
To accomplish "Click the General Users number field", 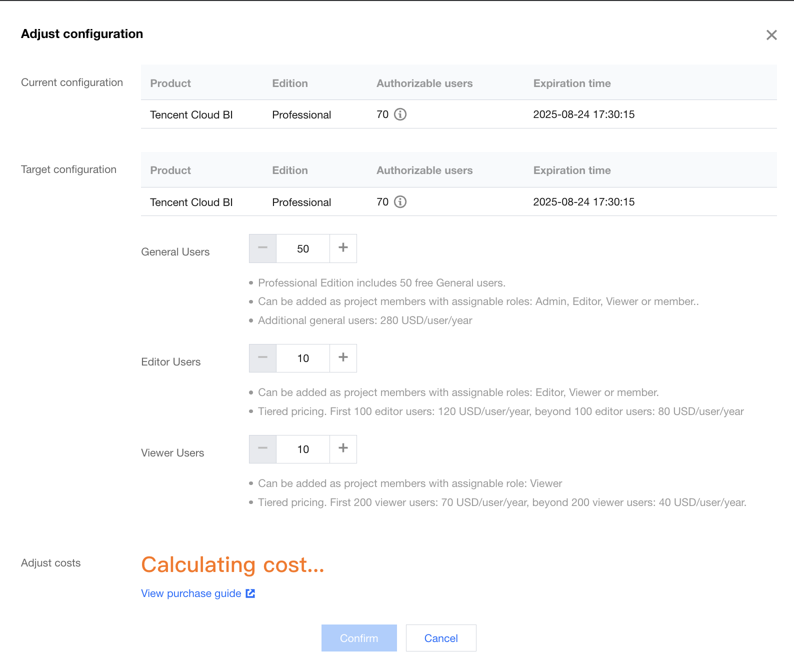I will click(303, 248).
